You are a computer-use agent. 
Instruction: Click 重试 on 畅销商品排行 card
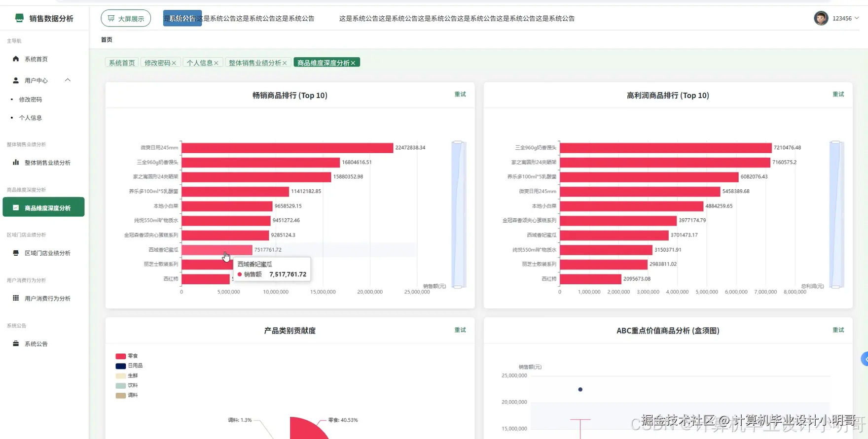[x=460, y=94]
